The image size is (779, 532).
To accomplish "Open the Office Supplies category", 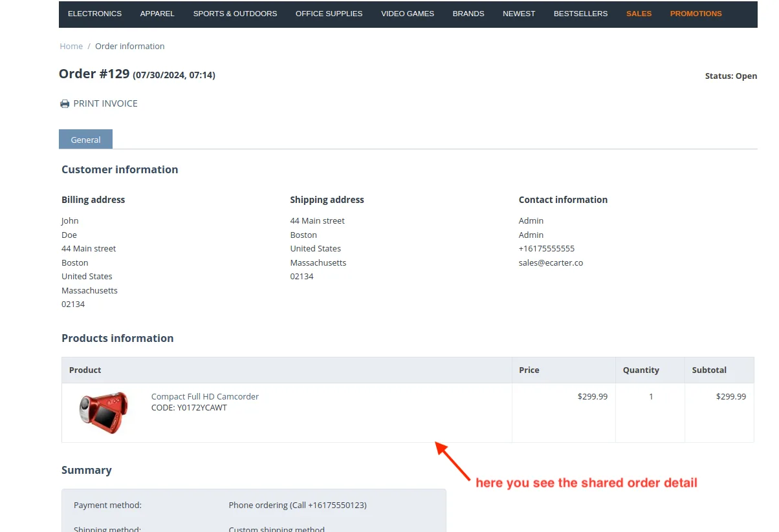I will click(329, 14).
